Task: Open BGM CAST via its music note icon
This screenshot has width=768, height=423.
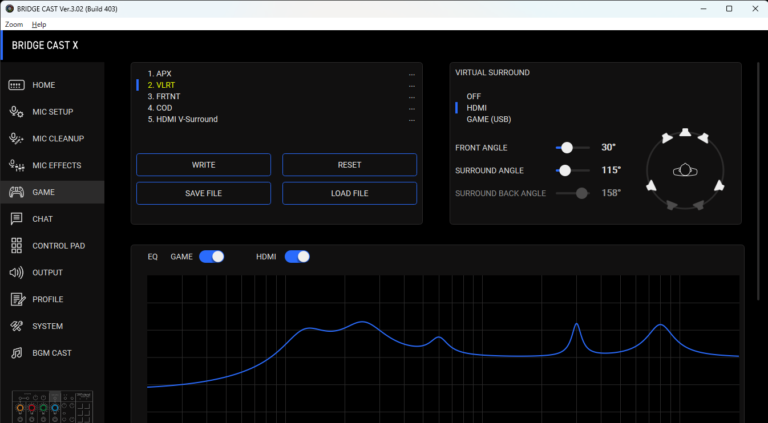Action: point(16,353)
